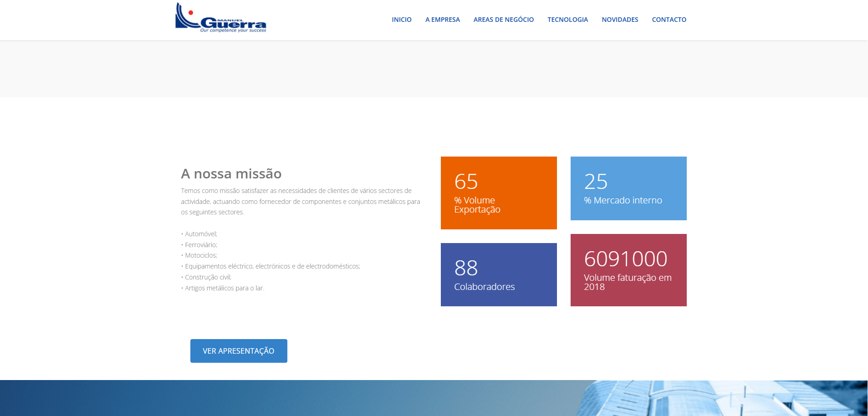Open the CONTACTO page
868x416 pixels.
click(669, 20)
